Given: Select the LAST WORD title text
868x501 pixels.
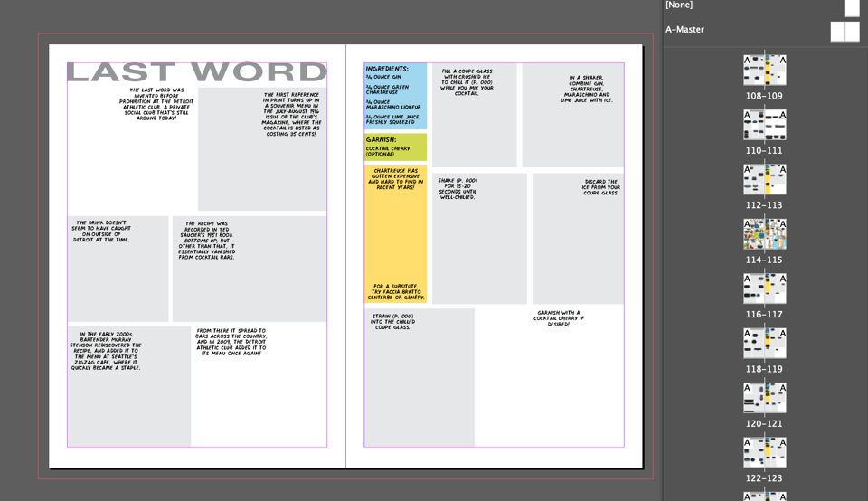Looking at the screenshot, I should coord(197,72).
